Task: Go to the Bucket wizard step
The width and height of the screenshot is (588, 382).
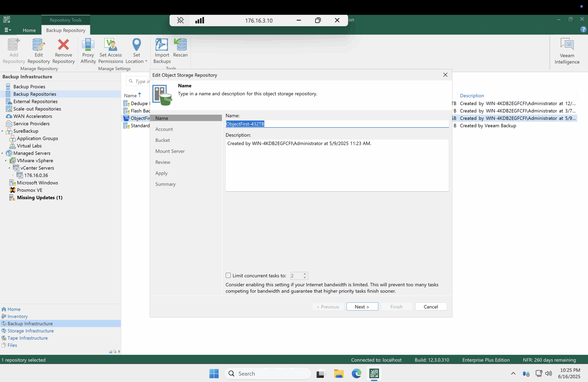Action: (x=163, y=140)
